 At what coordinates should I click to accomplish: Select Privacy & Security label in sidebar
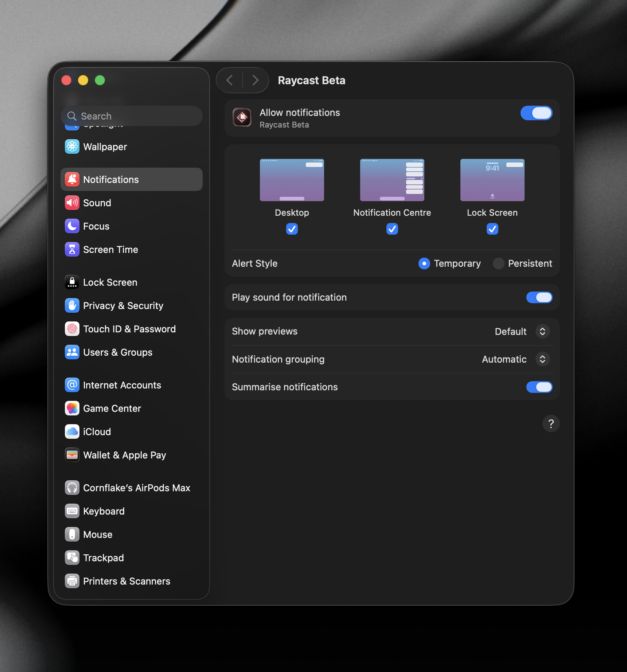[x=123, y=306]
